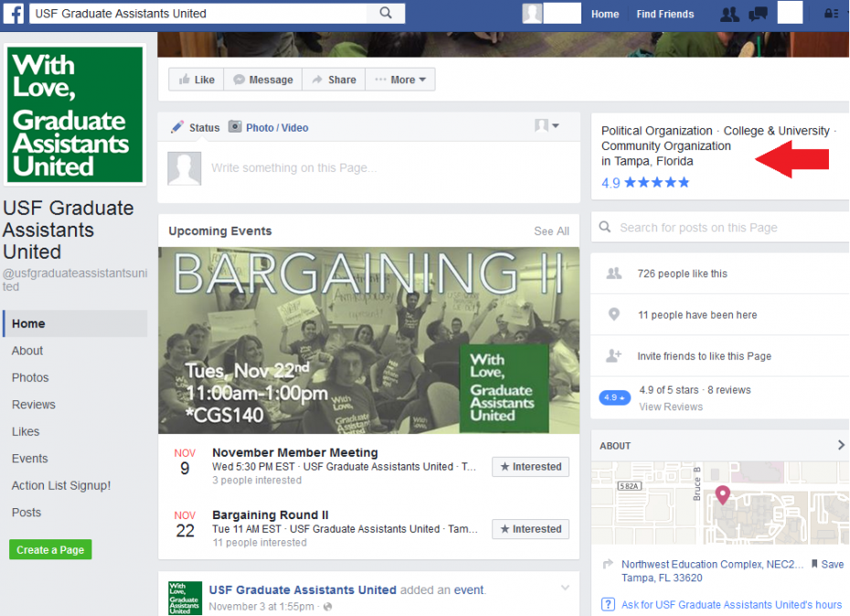Image resolution: width=850 pixels, height=616 pixels.
Task: Click the 4.9 rating badge
Action: 614,398
